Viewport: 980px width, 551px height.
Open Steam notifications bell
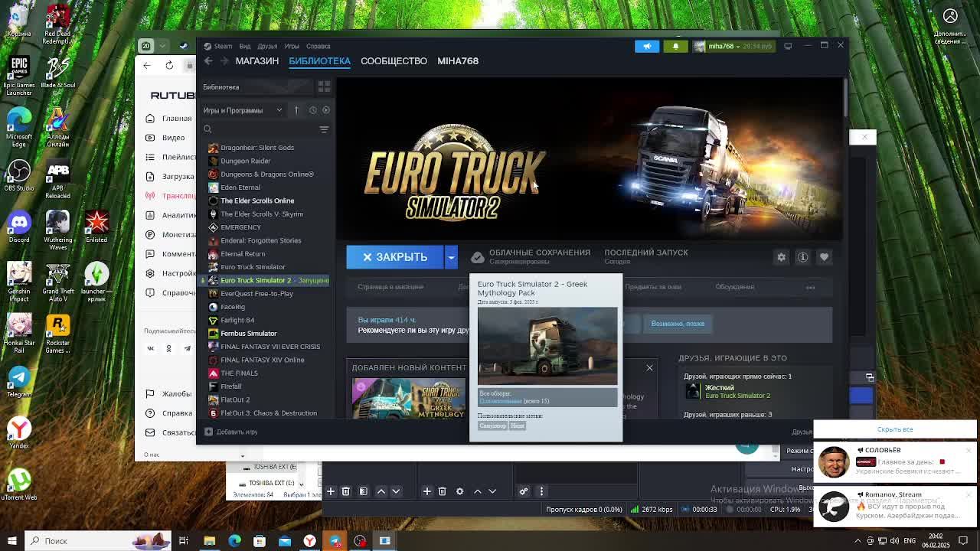coord(675,46)
